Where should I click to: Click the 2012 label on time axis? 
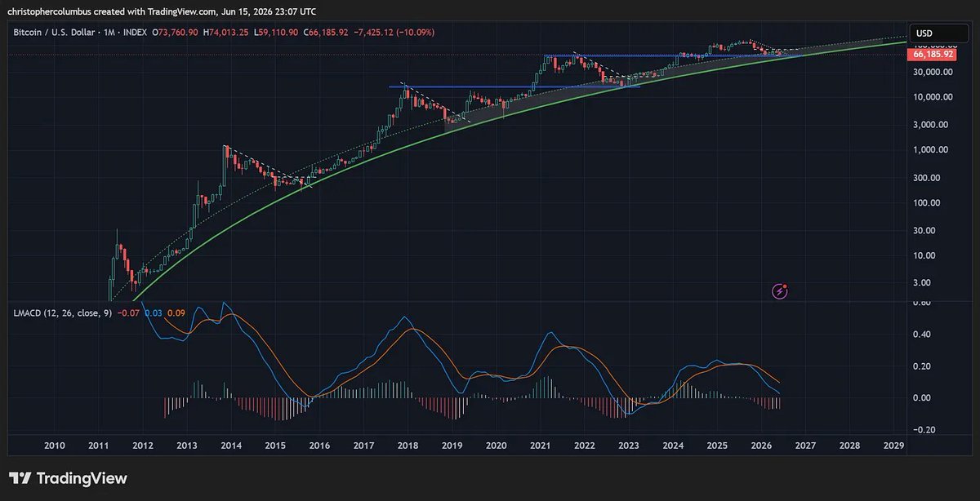pyautogui.click(x=143, y=446)
